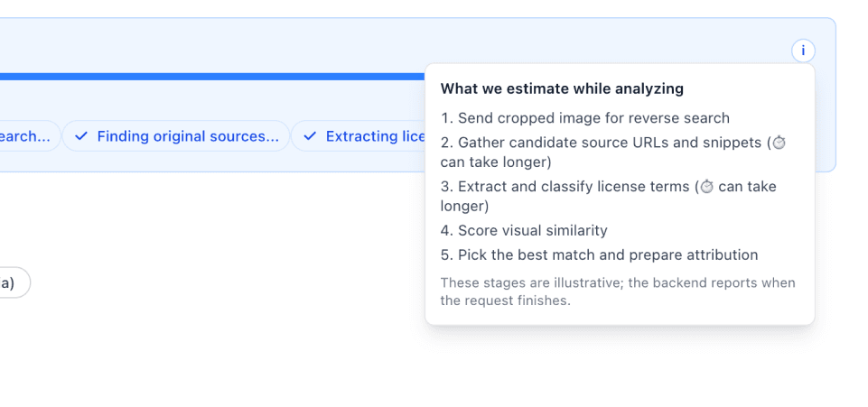The height and width of the screenshot is (407, 868).
Task: Select the partially hidden Extracting license chip
Action: 361,136
